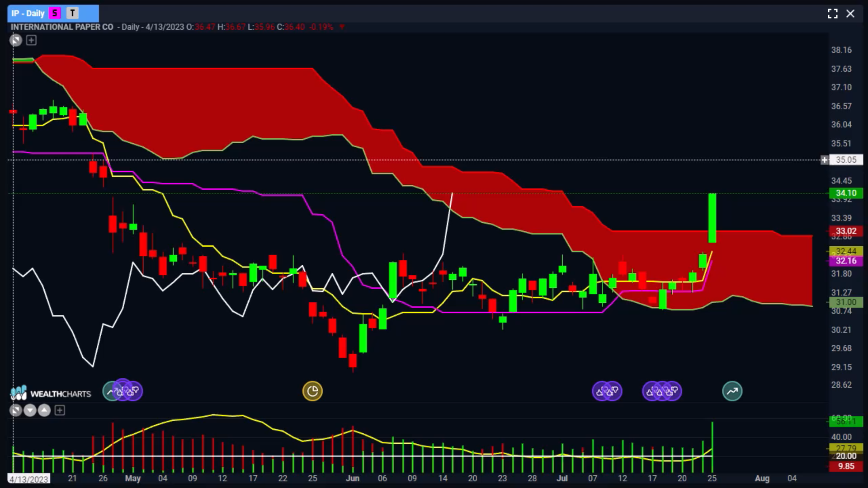Move the lower indicator panel down
Viewport: 868px width, 488px height.
(30, 410)
